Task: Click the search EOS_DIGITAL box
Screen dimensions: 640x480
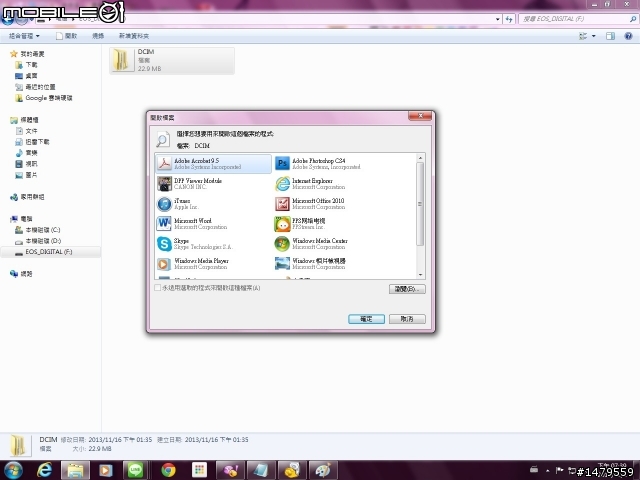Action: 577,19
